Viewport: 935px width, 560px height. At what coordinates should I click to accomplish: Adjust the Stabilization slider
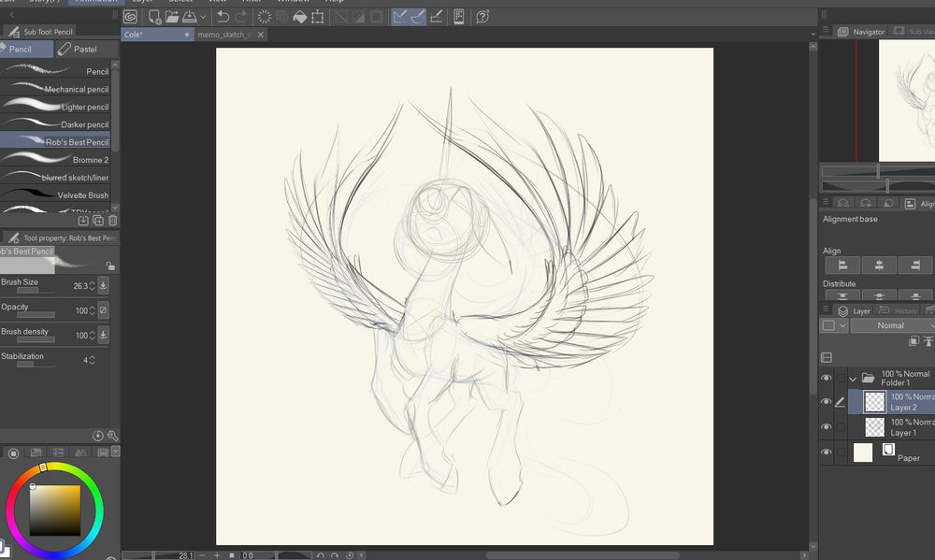tap(36, 365)
